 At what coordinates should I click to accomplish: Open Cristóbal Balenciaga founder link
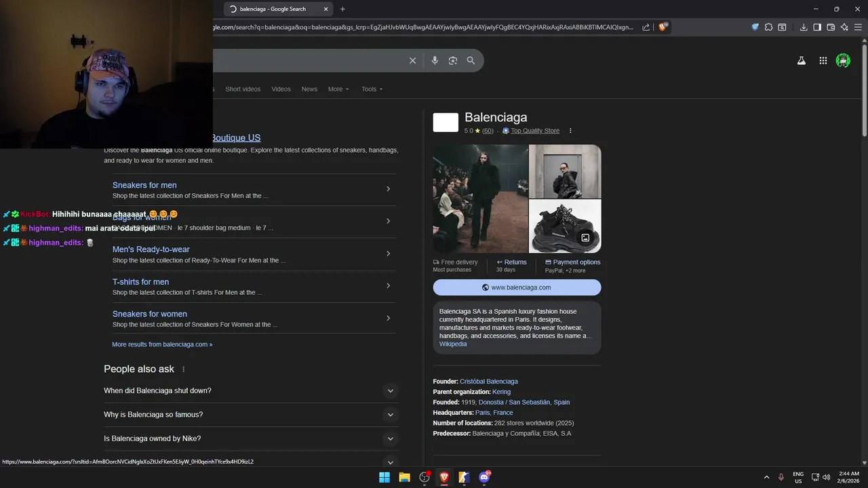[488, 382]
